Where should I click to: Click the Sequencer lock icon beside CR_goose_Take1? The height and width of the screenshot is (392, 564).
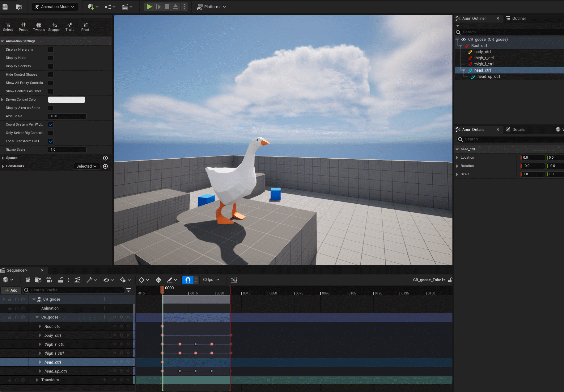[450, 280]
